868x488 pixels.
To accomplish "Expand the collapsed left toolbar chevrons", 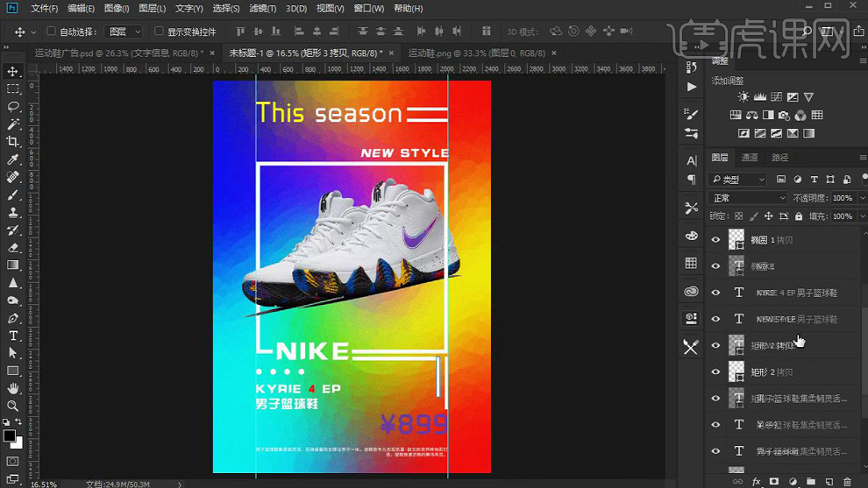I will click(x=7, y=47).
